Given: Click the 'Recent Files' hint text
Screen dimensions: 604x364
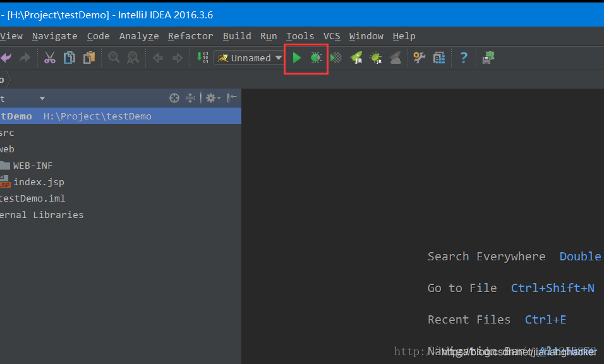Looking at the screenshot, I should [469, 320].
